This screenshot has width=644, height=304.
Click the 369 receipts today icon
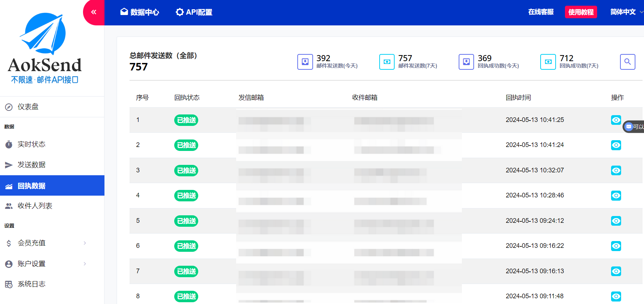point(466,62)
